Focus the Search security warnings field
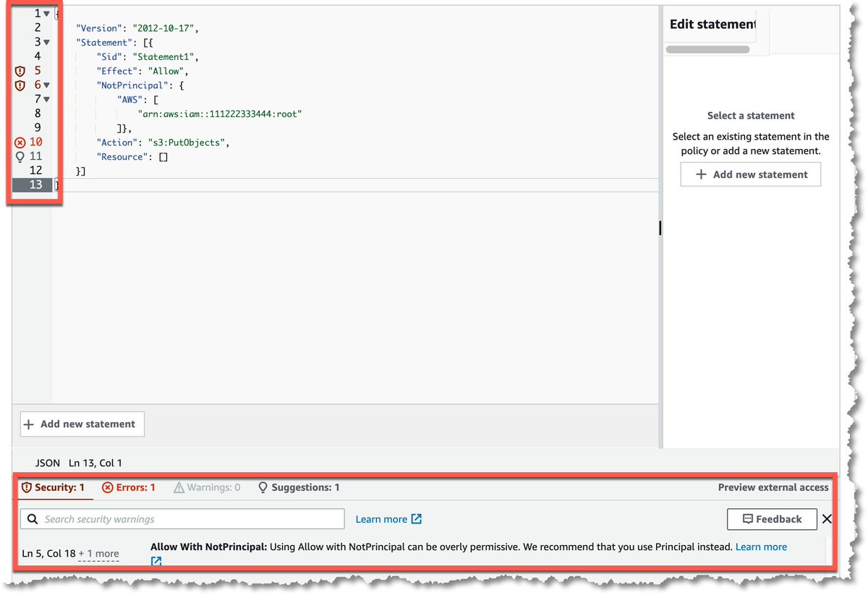The height and width of the screenshot is (595, 868). pos(182,519)
